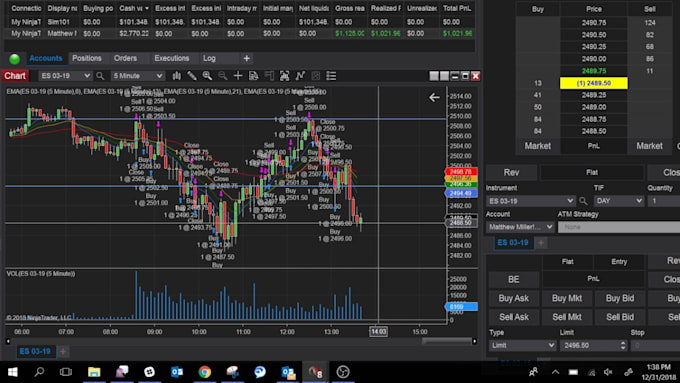
Task: Switch to the Accounts tab
Action: [46, 58]
